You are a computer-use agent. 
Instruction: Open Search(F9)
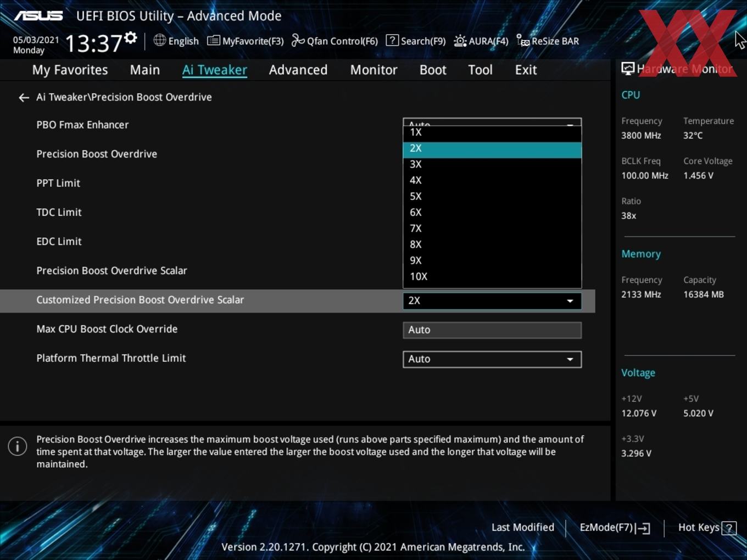coord(416,41)
